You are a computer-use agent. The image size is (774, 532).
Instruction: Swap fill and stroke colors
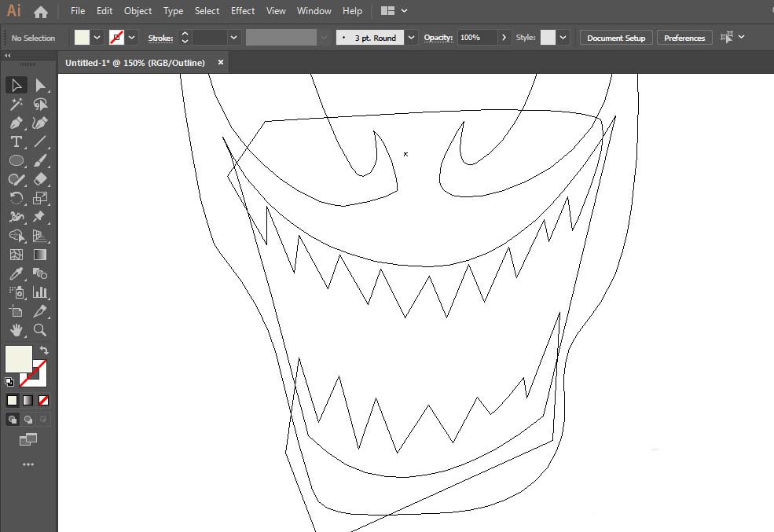tap(44, 350)
